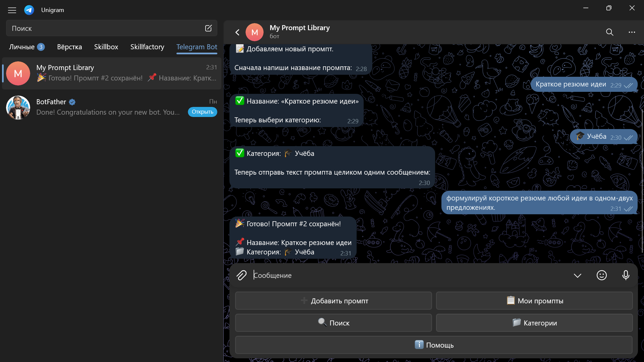
Task: Click the compose new message icon
Action: (208, 28)
